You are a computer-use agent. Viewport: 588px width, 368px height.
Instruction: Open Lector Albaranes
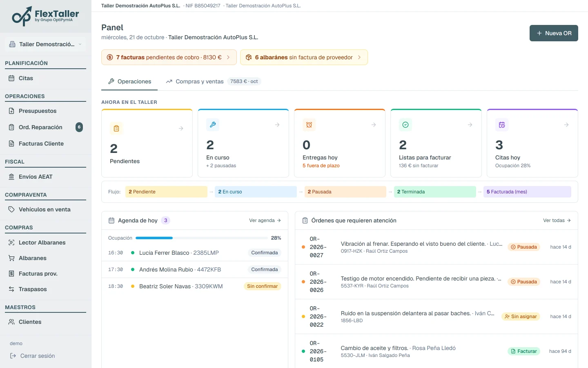45,242
